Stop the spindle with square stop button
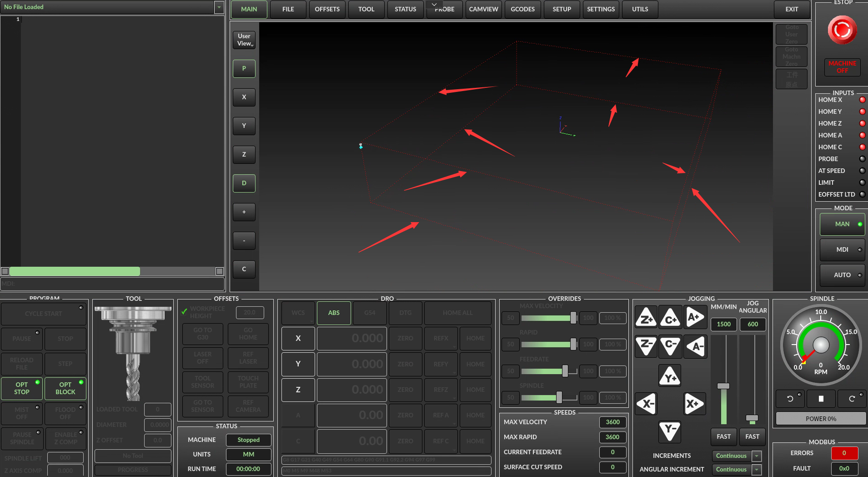Screen dimensions: 868x477 coord(821,399)
